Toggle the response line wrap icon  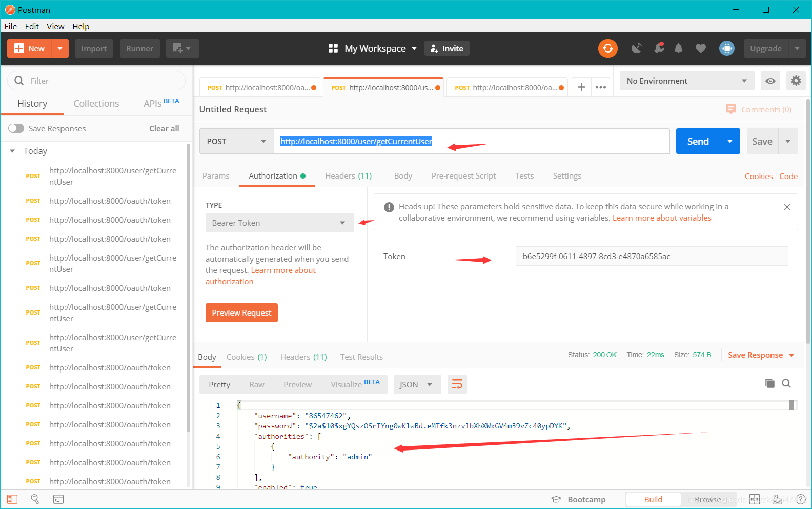pyautogui.click(x=457, y=384)
